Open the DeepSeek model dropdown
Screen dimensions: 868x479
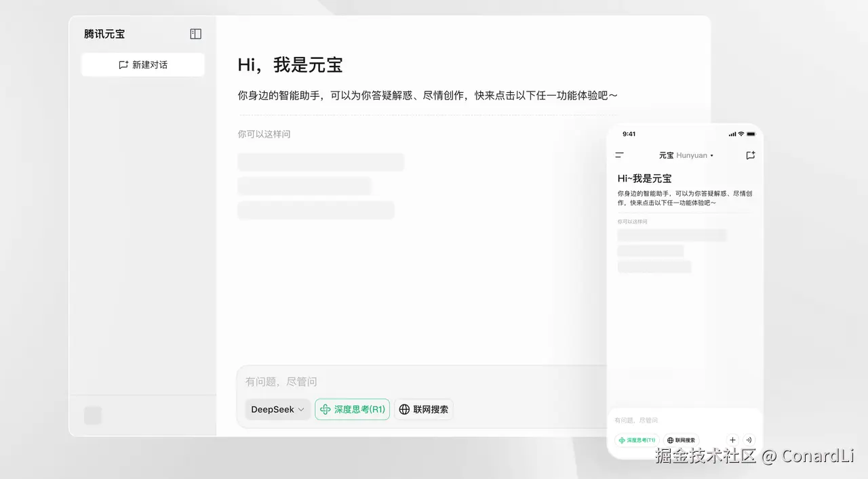click(277, 409)
